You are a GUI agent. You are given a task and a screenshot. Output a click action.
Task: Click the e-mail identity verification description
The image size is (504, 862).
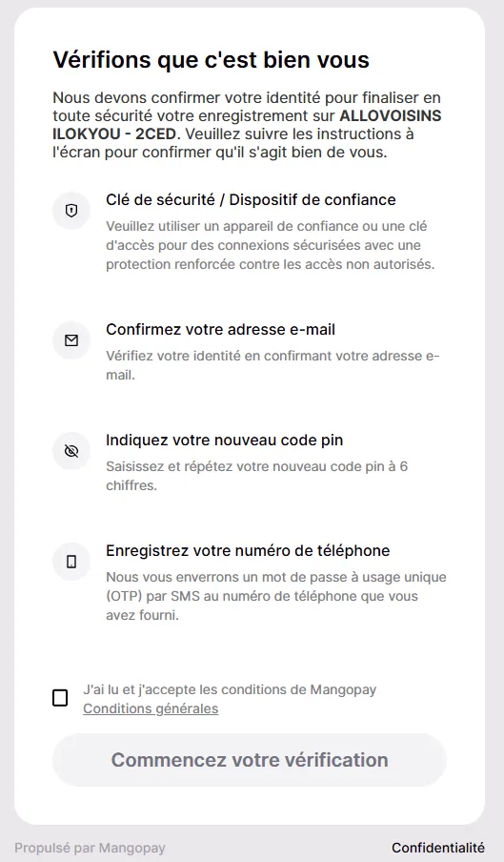(x=272, y=365)
